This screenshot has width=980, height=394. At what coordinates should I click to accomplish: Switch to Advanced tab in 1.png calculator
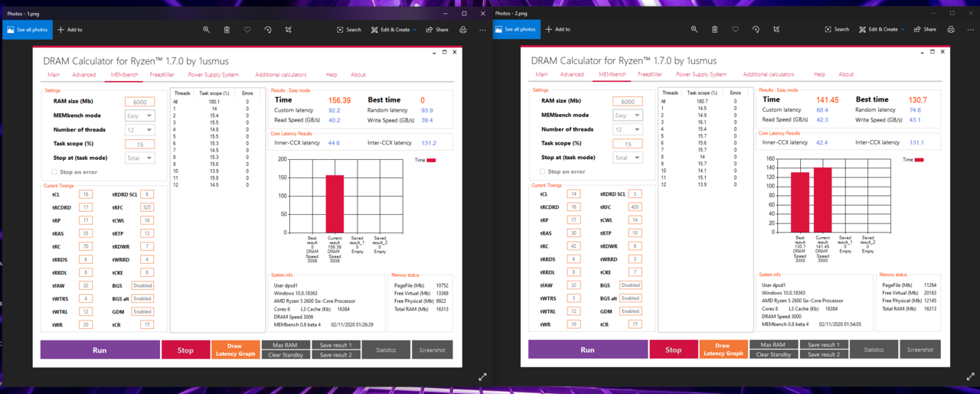[x=84, y=75]
